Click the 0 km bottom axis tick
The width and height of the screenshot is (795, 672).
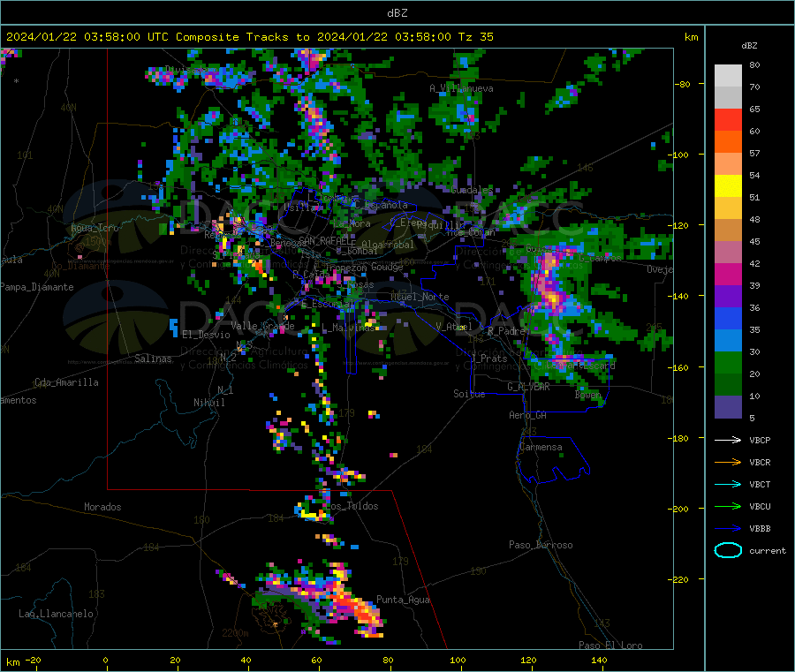point(105,660)
